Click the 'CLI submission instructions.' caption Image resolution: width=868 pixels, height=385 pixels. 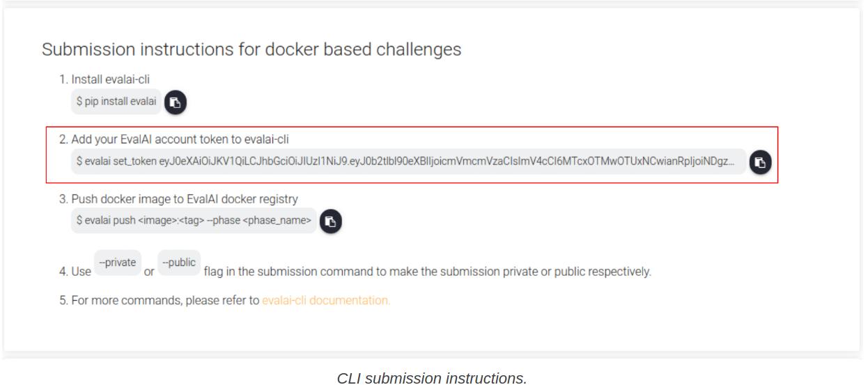(x=432, y=378)
